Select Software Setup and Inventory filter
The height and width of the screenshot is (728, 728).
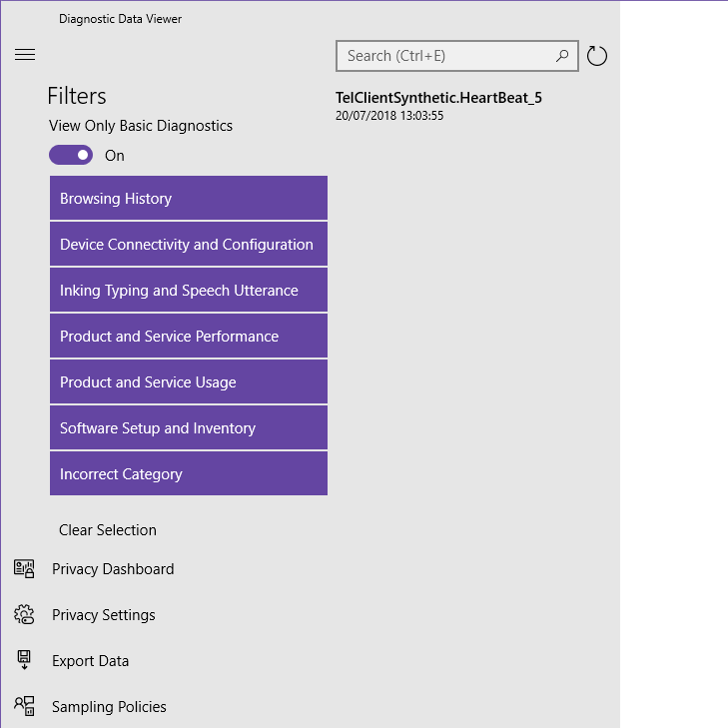[189, 428]
